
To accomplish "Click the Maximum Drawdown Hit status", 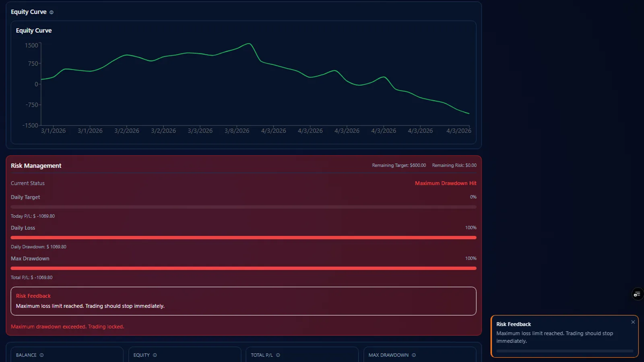I will [445, 183].
